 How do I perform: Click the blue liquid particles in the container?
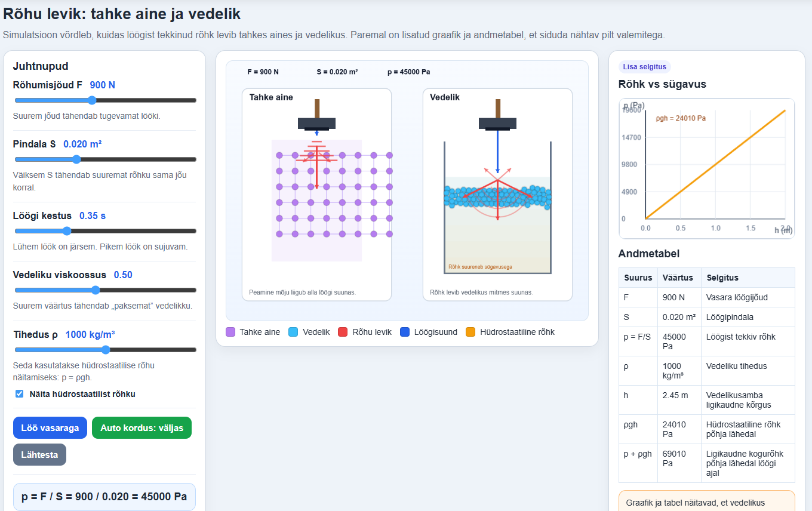pyautogui.click(x=497, y=196)
